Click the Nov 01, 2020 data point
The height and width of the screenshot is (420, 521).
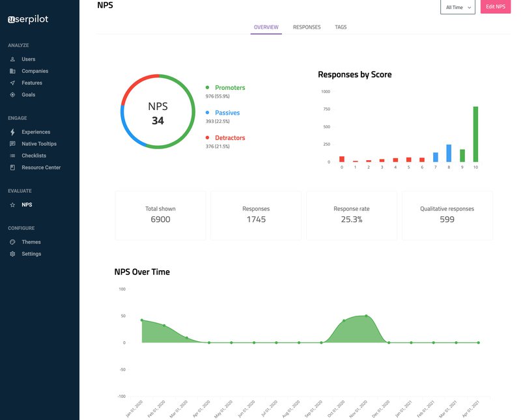click(366, 316)
